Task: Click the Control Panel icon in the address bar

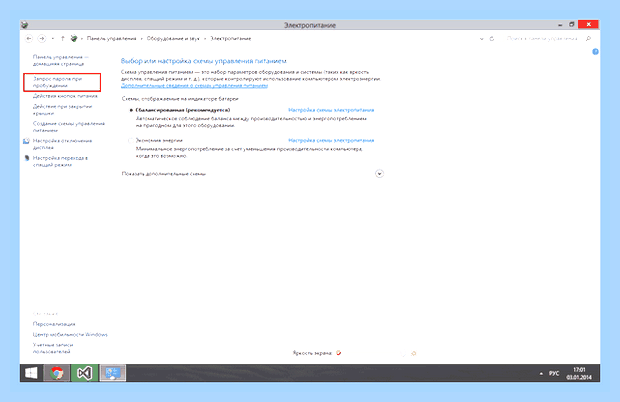Action: (74, 38)
